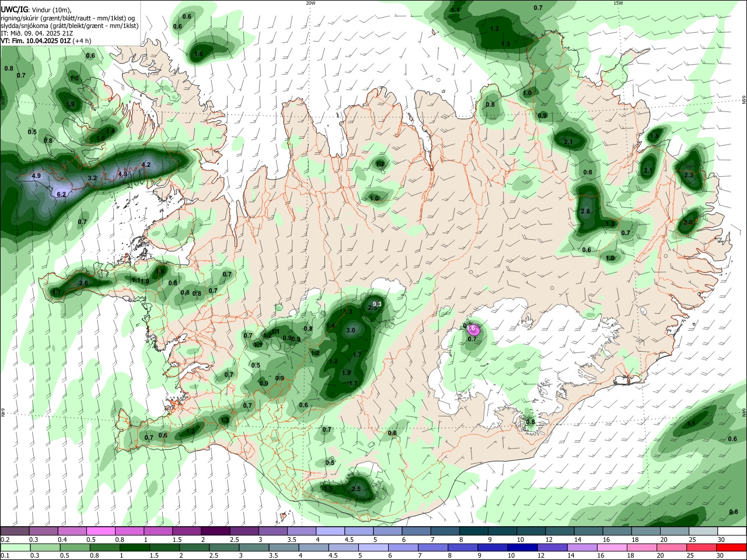Click the bright red rain swatch above 30
747x560 pixels.
(732, 548)
